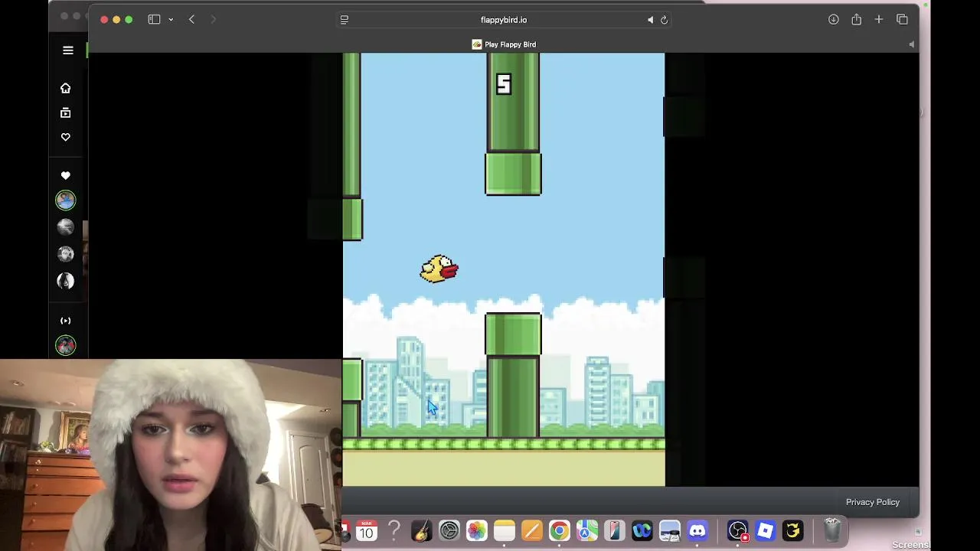Open Google Chrome in the Dock
The image size is (980, 551).
click(559, 530)
